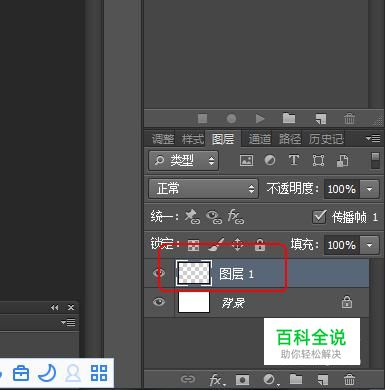
Task: Lock all with padlock icon
Action: coord(260,244)
